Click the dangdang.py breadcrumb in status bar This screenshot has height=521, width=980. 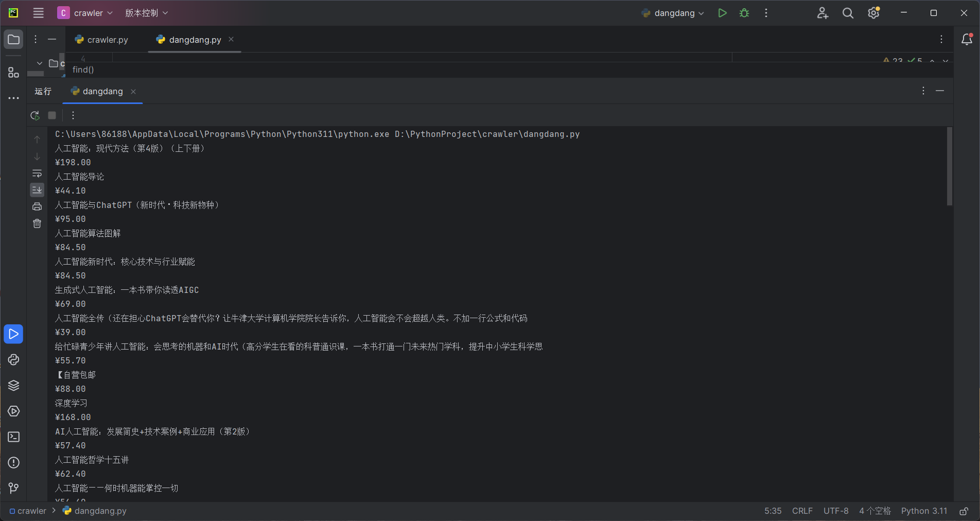tap(95, 511)
